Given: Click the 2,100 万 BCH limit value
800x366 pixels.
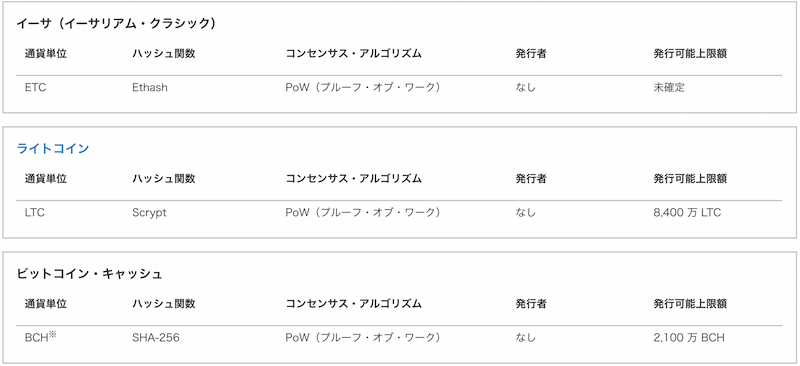Looking at the screenshot, I should click(x=688, y=338).
